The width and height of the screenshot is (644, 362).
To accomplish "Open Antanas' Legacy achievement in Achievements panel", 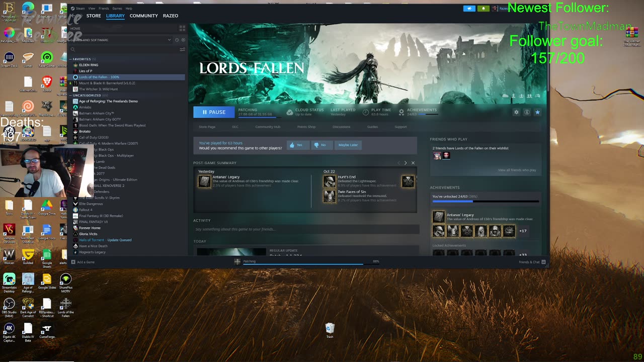I will tap(486, 217).
